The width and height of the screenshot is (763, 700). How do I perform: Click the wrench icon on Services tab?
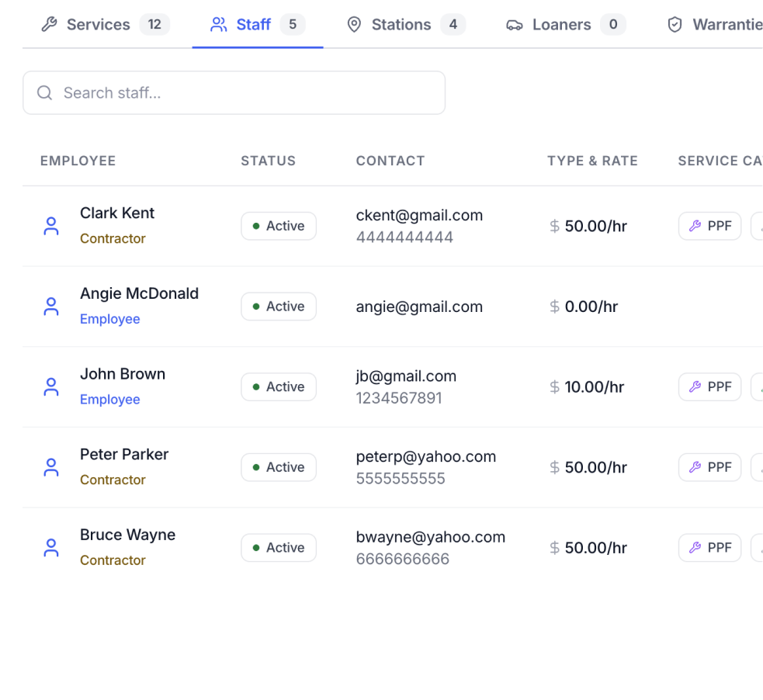pyautogui.click(x=49, y=24)
